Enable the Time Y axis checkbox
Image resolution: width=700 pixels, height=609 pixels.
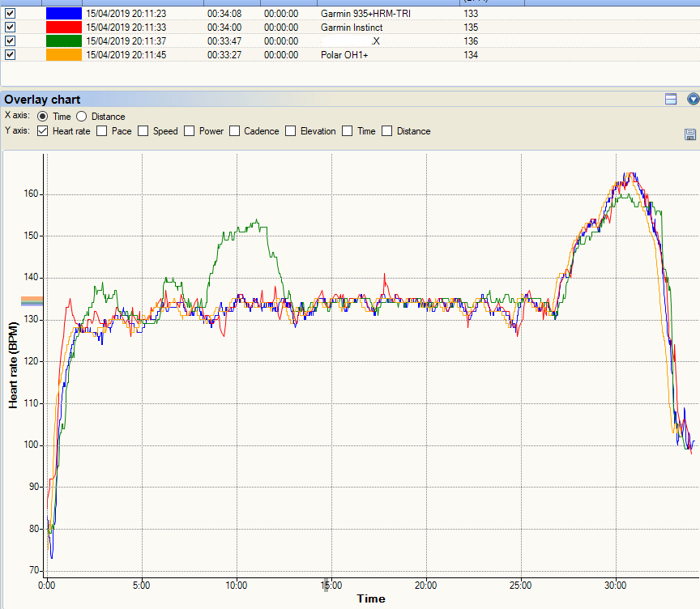point(347,131)
